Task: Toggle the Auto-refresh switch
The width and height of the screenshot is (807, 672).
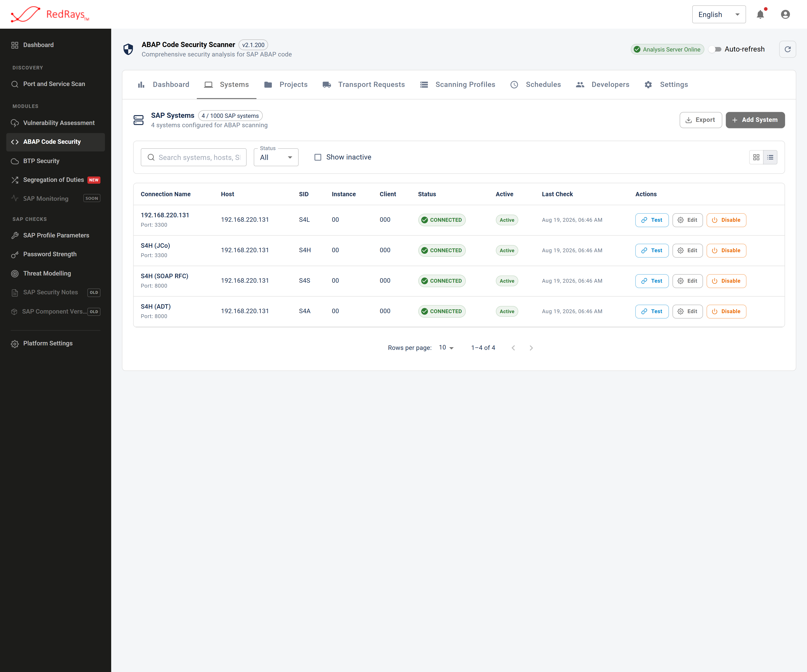Action: point(715,49)
